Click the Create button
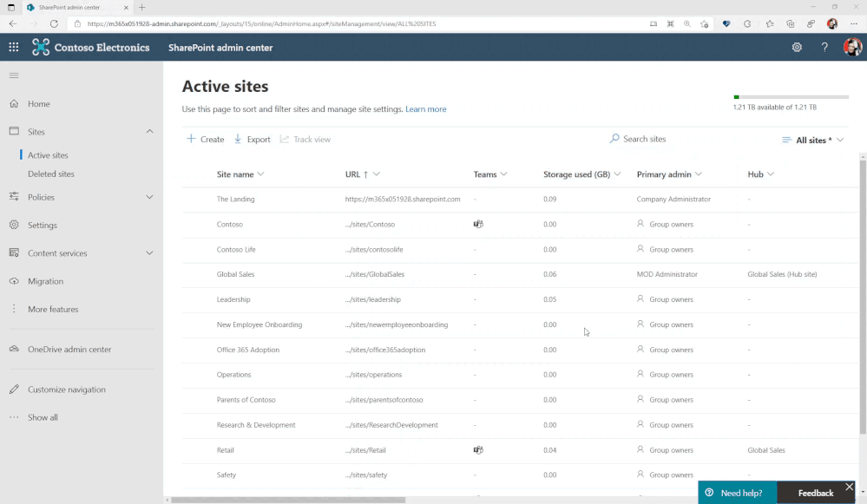The height and width of the screenshot is (504, 867). click(205, 140)
